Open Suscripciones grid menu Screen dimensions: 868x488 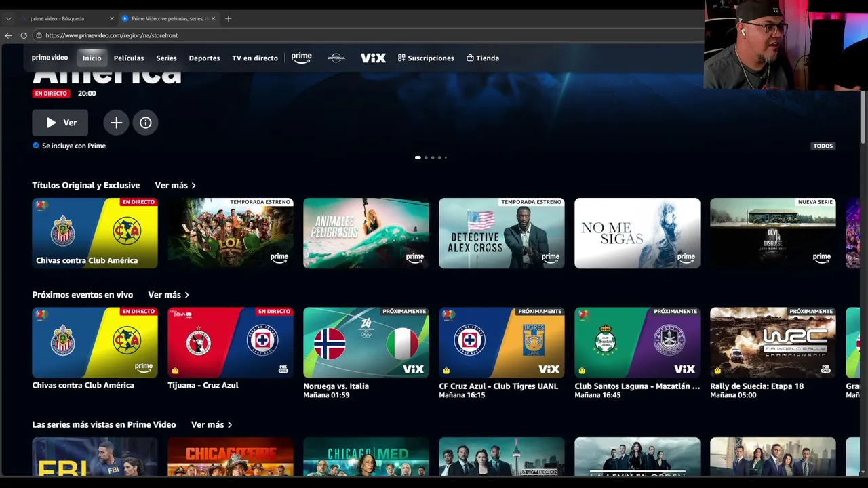(x=426, y=58)
